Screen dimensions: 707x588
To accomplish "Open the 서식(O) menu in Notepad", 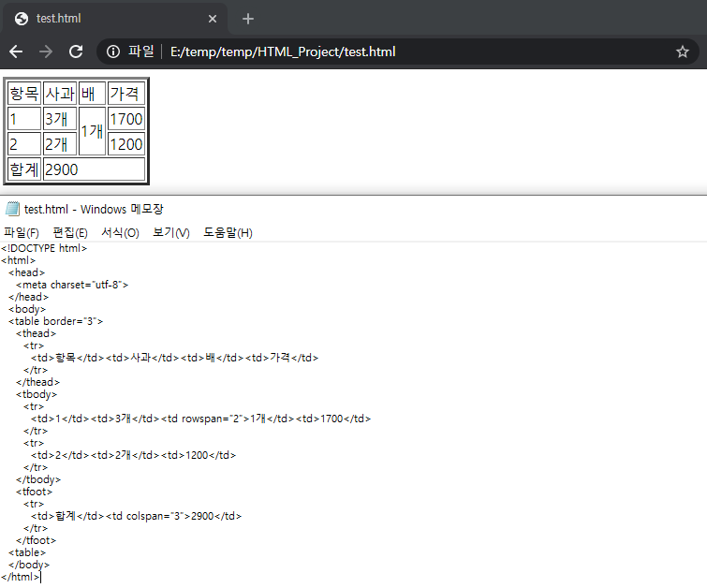I will 120,233.
